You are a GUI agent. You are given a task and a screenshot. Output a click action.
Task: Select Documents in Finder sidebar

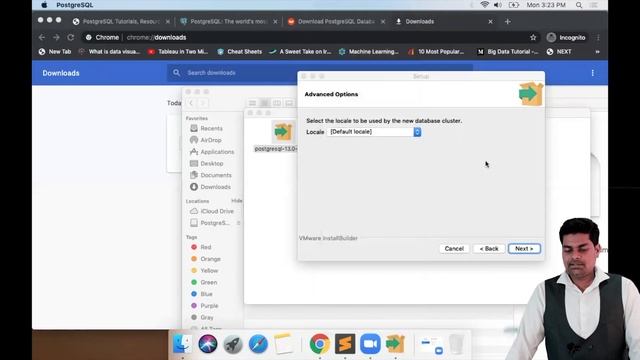pos(211,175)
